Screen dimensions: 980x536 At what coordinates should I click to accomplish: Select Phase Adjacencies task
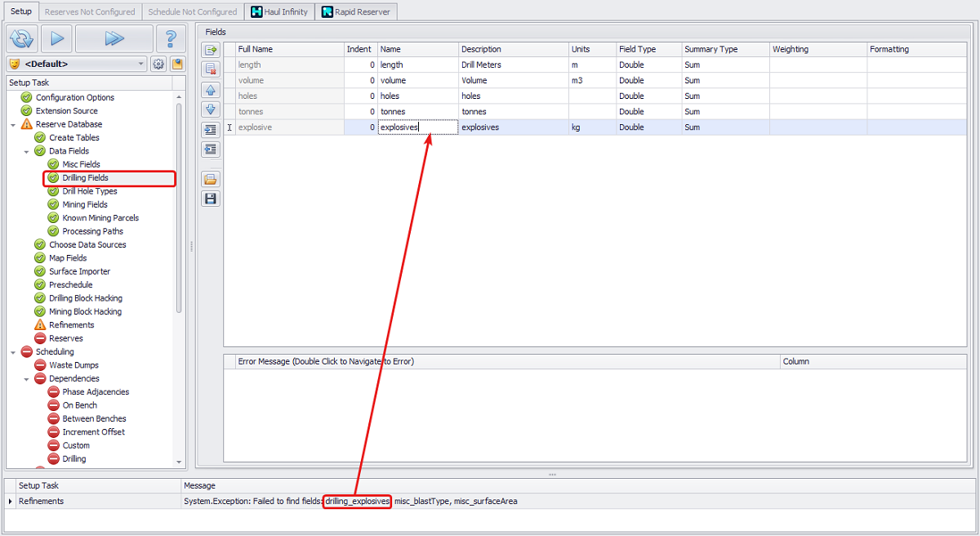pyautogui.click(x=96, y=392)
